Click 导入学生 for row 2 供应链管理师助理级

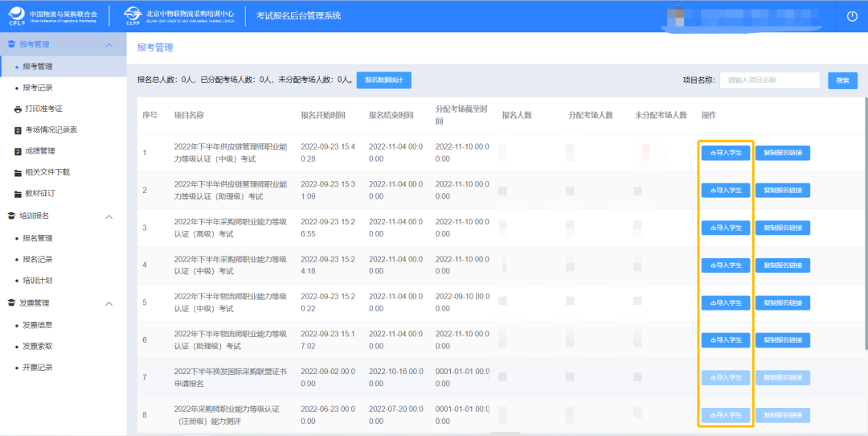[726, 191]
